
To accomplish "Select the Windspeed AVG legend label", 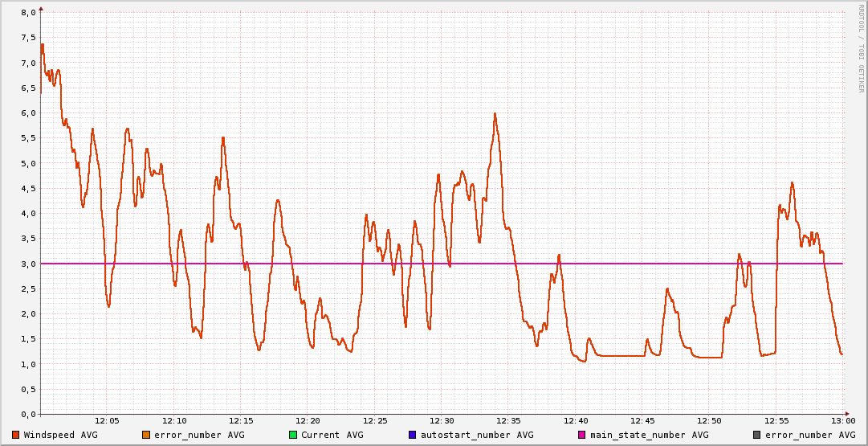I will point(60,435).
